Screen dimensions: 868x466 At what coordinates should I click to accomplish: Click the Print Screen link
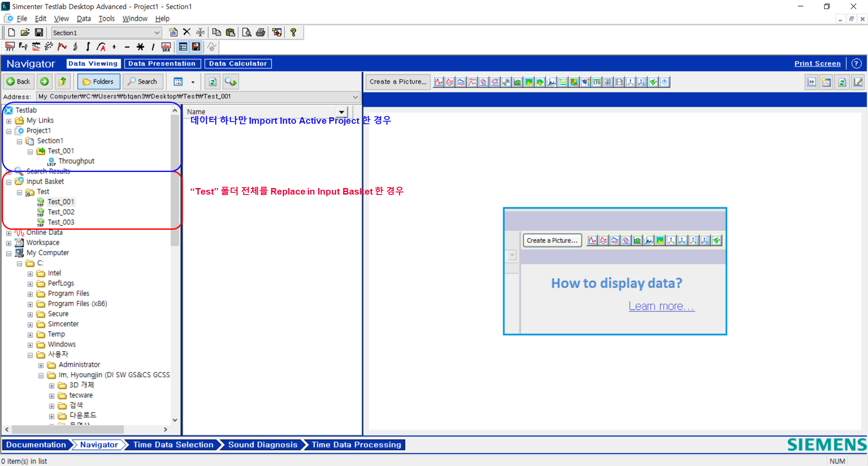[x=817, y=63]
